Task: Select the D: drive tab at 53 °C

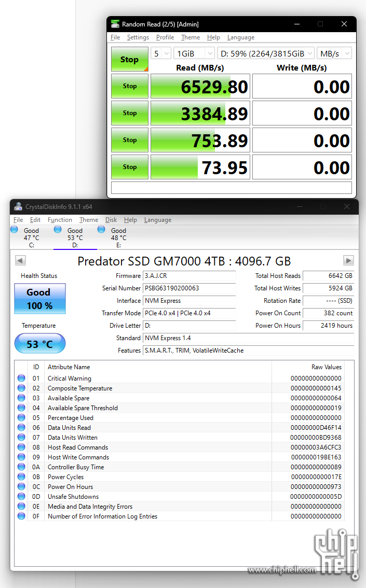Action: [75, 237]
